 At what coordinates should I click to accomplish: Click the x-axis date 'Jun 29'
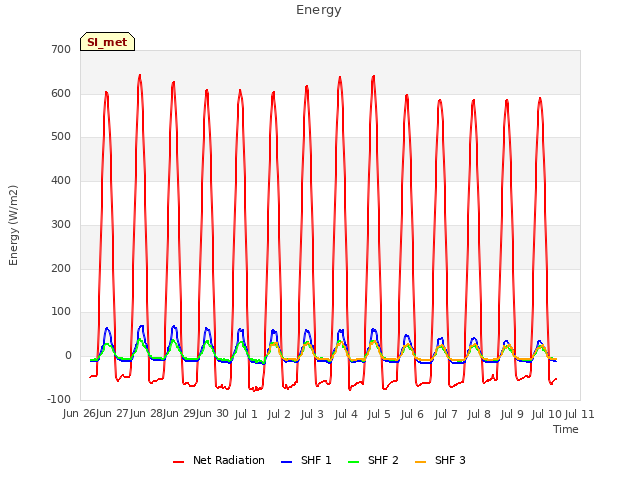click(x=179, y=414)
